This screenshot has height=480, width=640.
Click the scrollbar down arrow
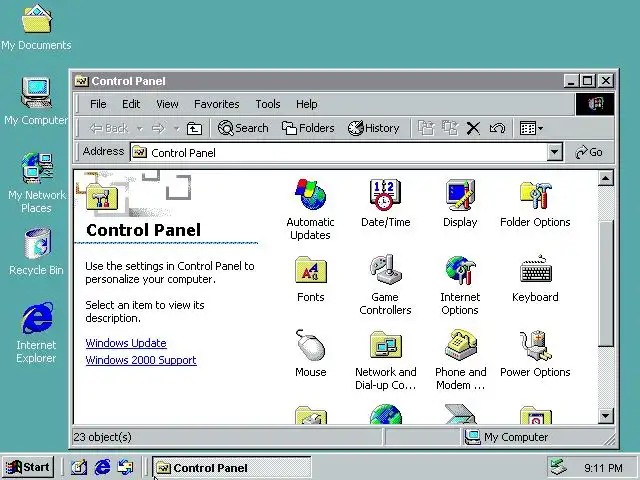[x=605, y=416]
